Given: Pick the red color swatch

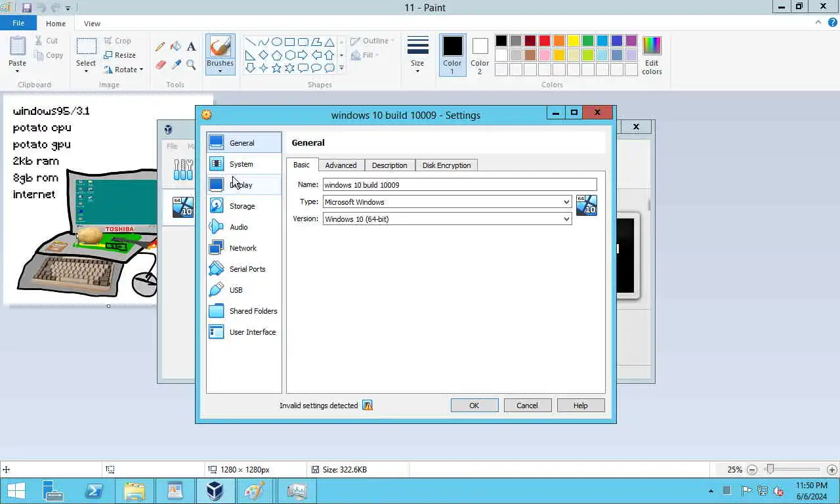Looking at the screenshot, I should point(545,41).
